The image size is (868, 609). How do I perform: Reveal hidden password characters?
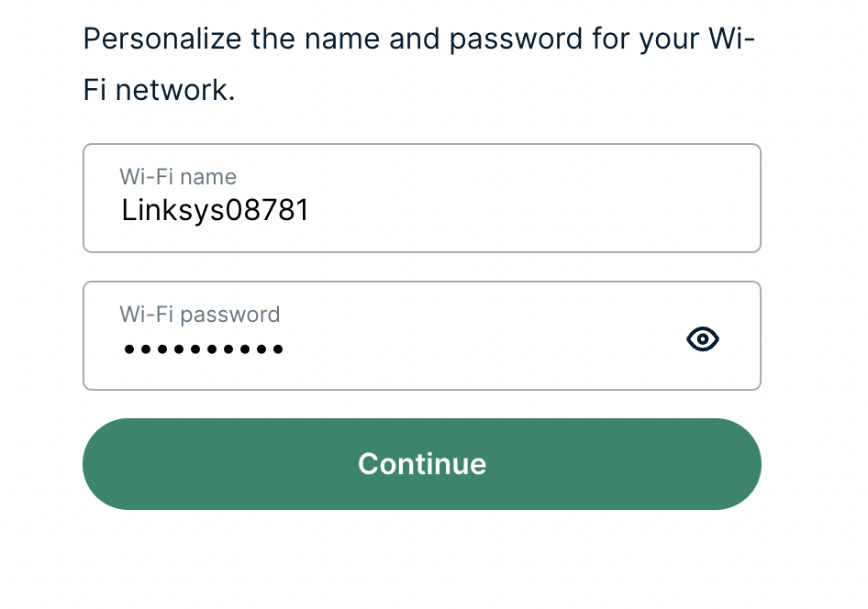[703, 338]
